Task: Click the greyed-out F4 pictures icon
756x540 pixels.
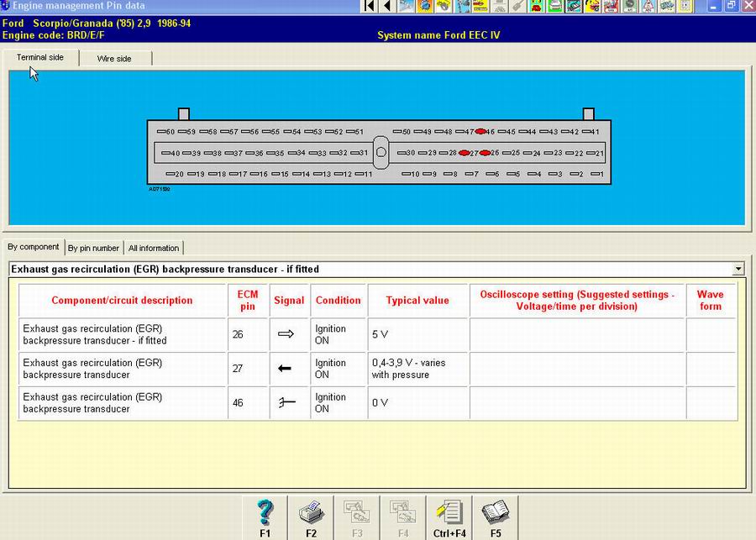Action: [x=403, y=512]
